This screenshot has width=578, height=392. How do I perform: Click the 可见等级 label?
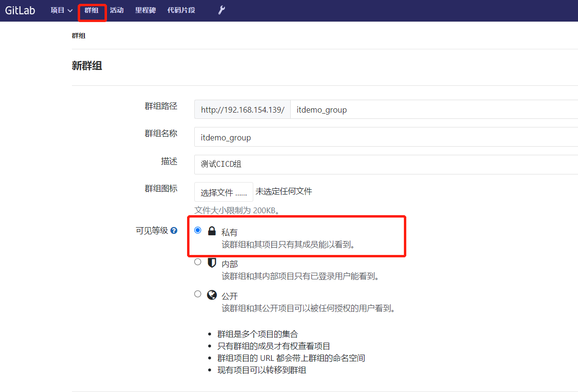click(152, 231)
